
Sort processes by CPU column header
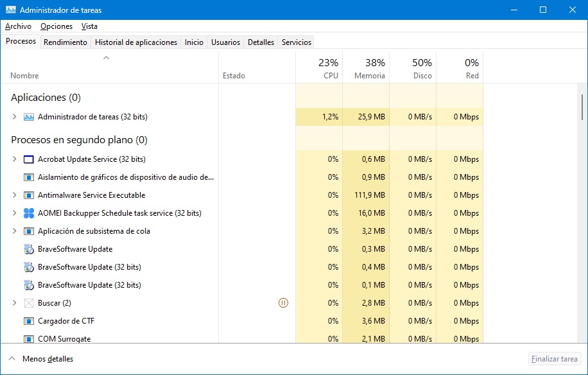coord(319,69)
